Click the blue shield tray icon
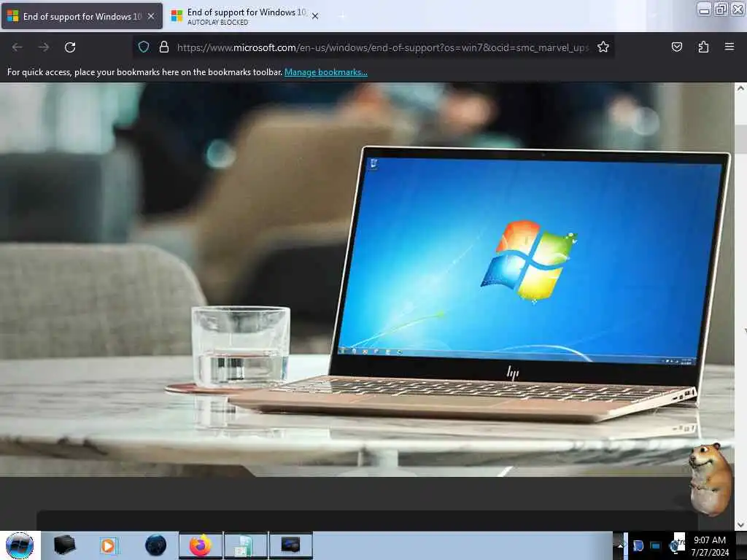 click(638, 545)
